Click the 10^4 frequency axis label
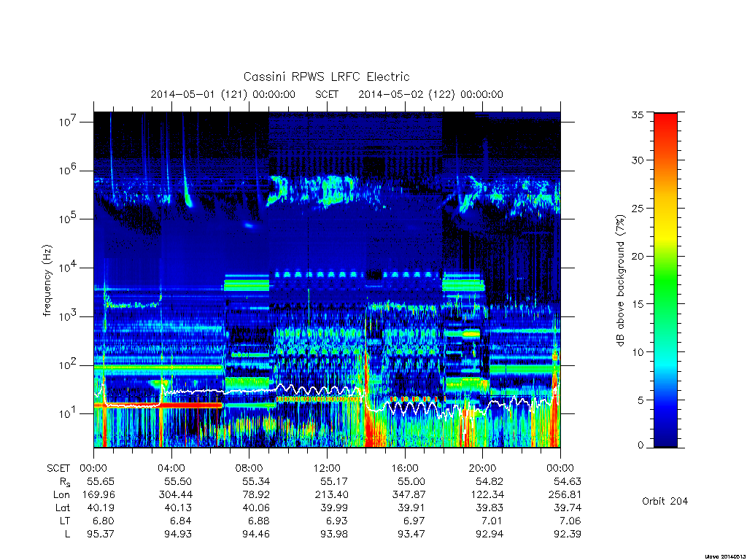Image resolution: width=747 pixels, height=560 pixels. coord(69,267)
